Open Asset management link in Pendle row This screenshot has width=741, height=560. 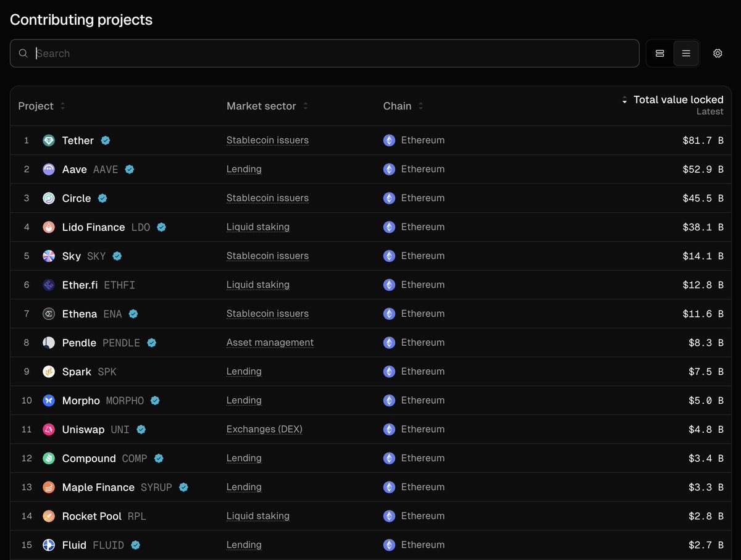click(x=270, y=343)
